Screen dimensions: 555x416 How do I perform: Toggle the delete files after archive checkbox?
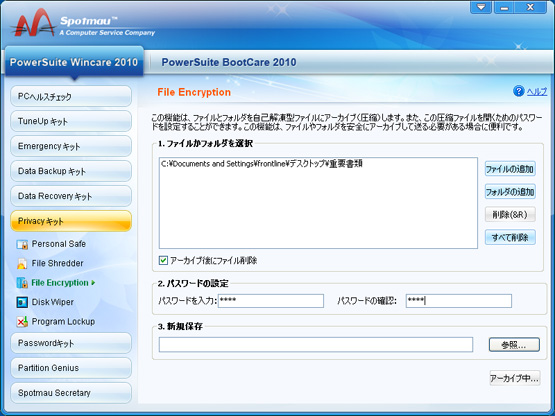pyautogui.click(x=163, y=261)
